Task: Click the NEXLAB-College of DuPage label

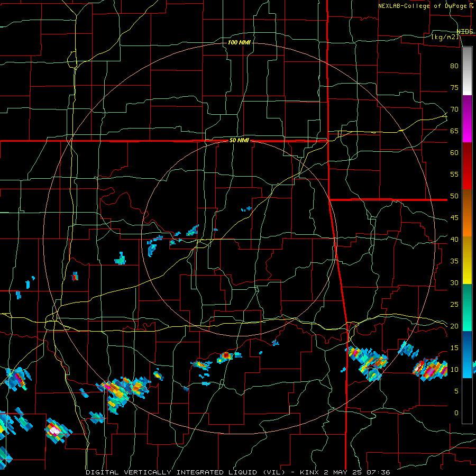Action: [423, 6]
